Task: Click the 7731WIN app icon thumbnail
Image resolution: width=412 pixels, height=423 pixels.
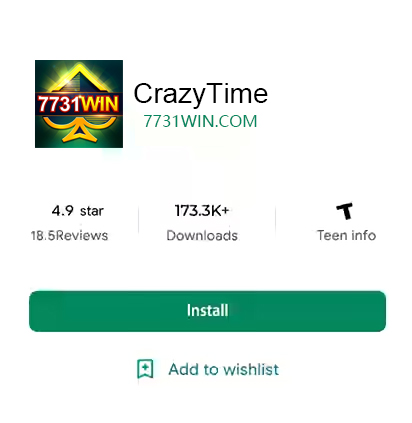Action: (79, 104)
